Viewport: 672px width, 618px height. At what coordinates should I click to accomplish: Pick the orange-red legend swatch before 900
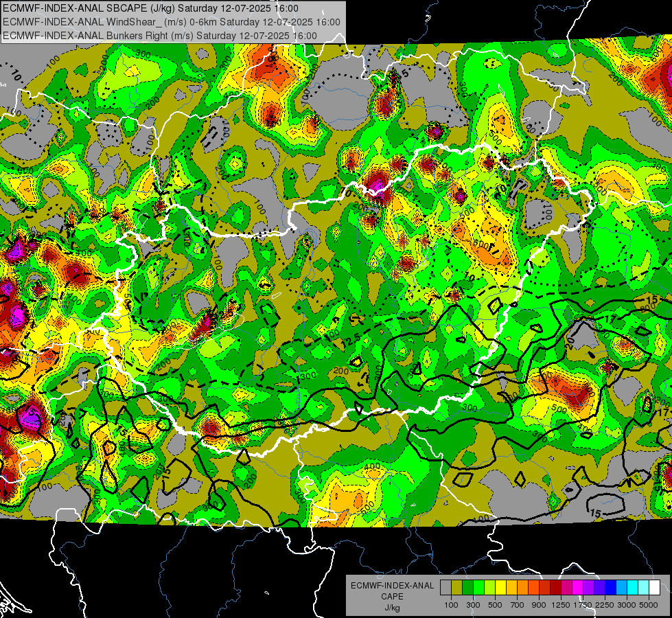pos(533,588)
